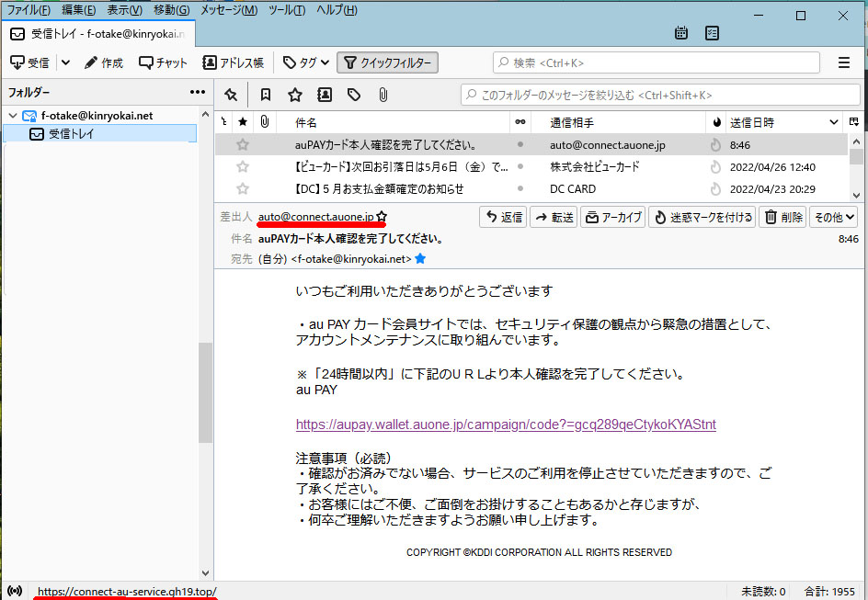868x600 pixels.
Task: Sort by starred column header
Action: point(243,121)
